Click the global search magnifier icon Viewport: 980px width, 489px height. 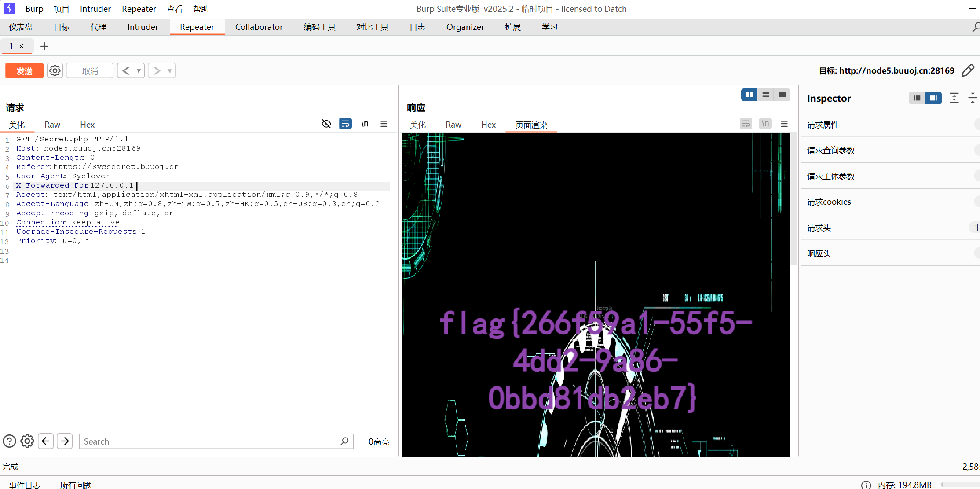[975, 27]
